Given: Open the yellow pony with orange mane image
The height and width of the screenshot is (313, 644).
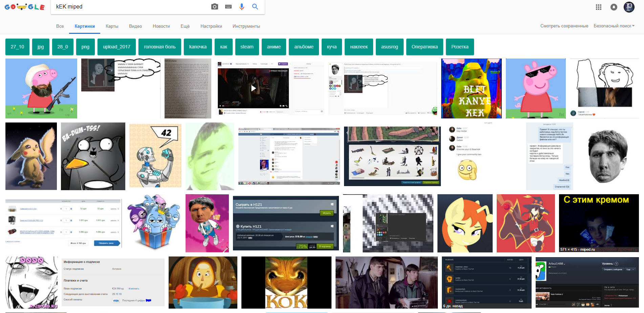Looking at the screenshot, I should (x=465, y=223).
